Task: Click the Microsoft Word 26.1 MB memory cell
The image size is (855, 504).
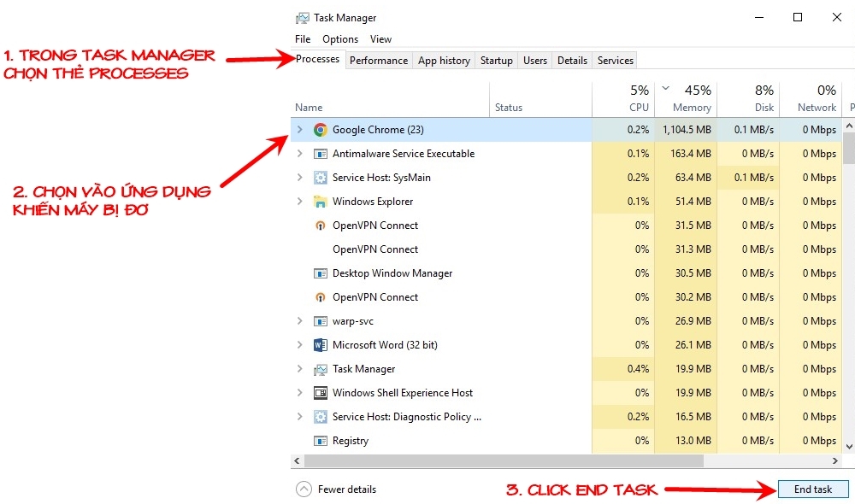Action: (x=686, y=345)
